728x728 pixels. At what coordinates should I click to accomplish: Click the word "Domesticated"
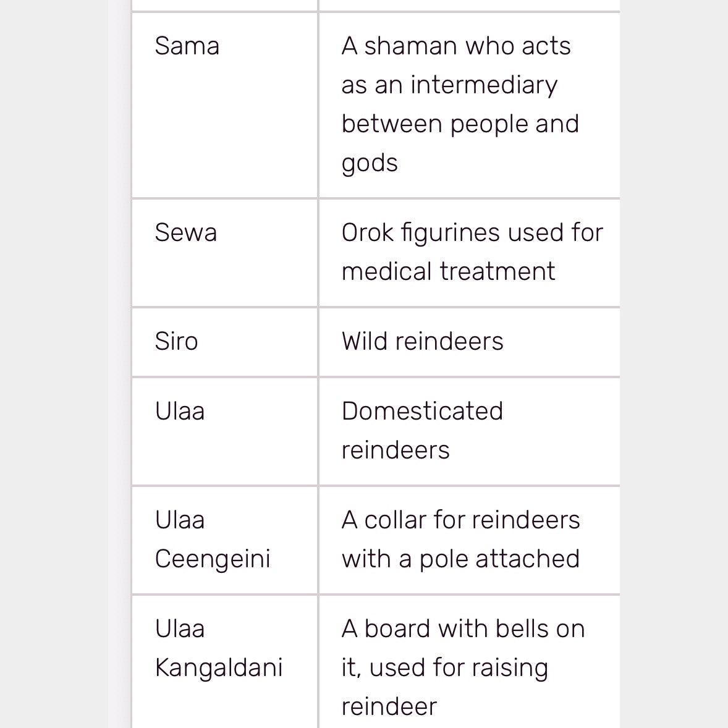pos(422,412)
